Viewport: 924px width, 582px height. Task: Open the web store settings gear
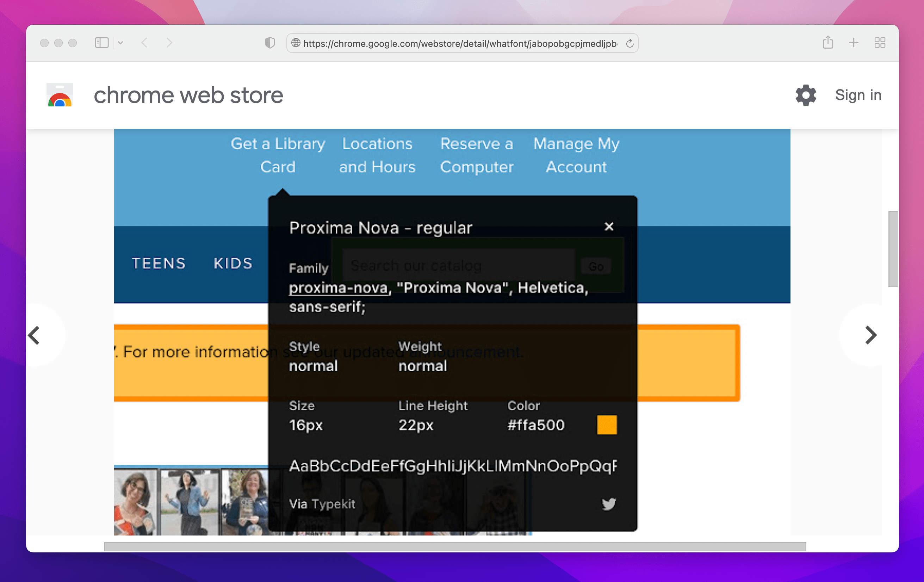[x=806, y=95]
